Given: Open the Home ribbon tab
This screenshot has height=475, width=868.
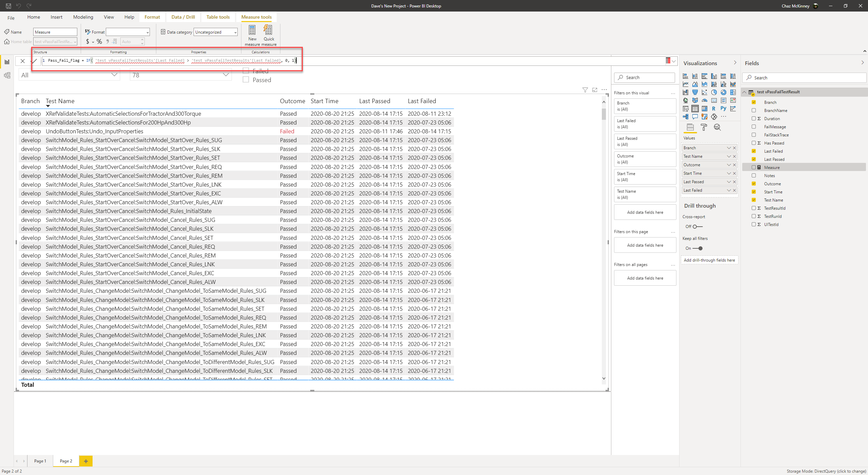Looking at the screenshot, I should pyautogui.click(x=34, y=17).
